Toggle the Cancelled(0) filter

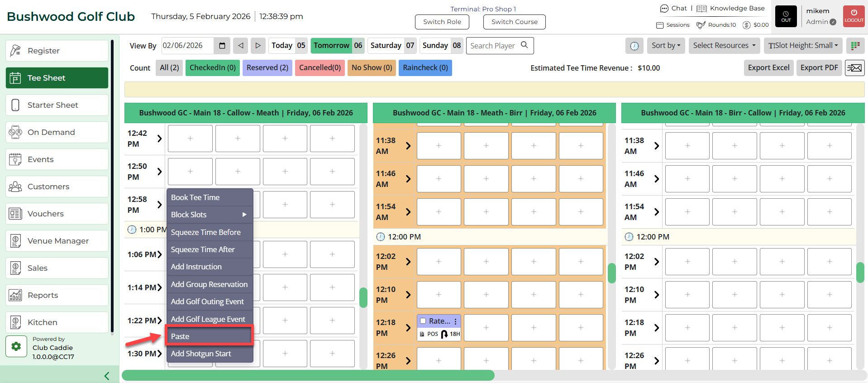point(320,68)
